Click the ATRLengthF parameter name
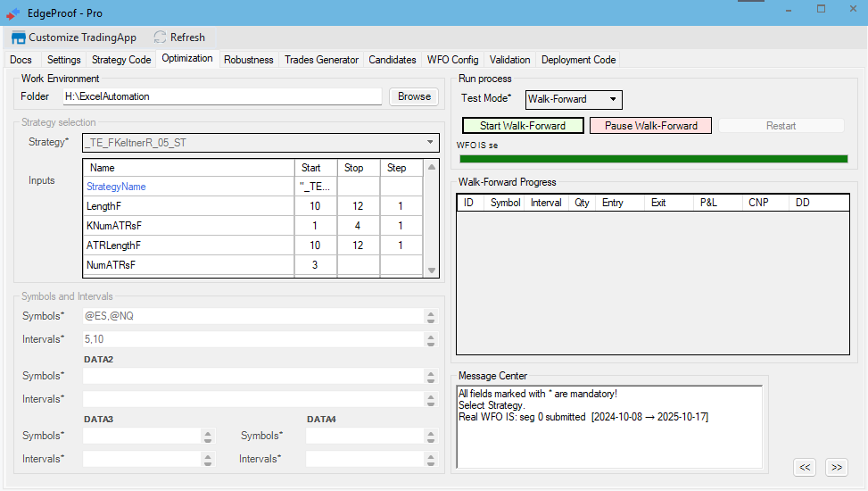 pyautogui.click(x=113, y=245)
